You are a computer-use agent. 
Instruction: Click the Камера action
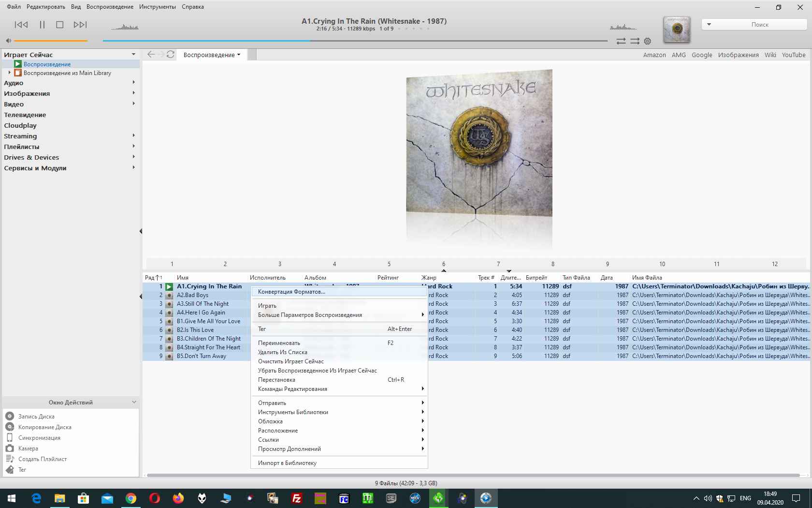pyautogui.click(x=28, y=448)
